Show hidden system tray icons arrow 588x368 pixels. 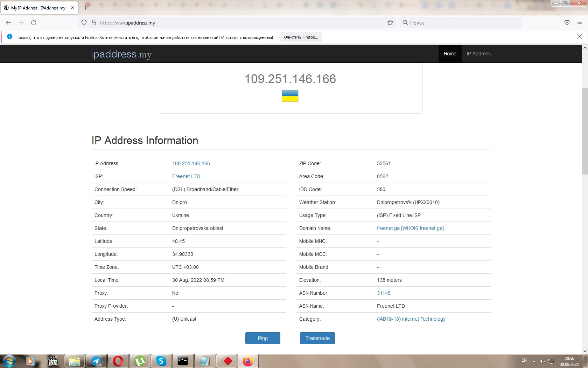[534, 361]
